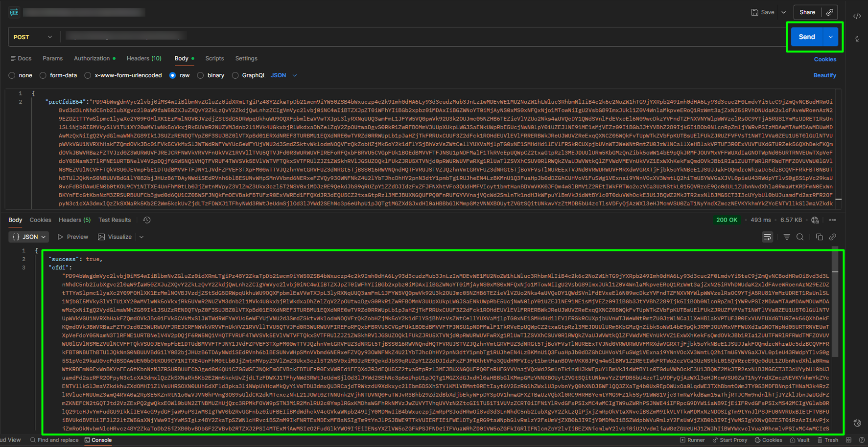Open response history clock icon

click(146, 220)
